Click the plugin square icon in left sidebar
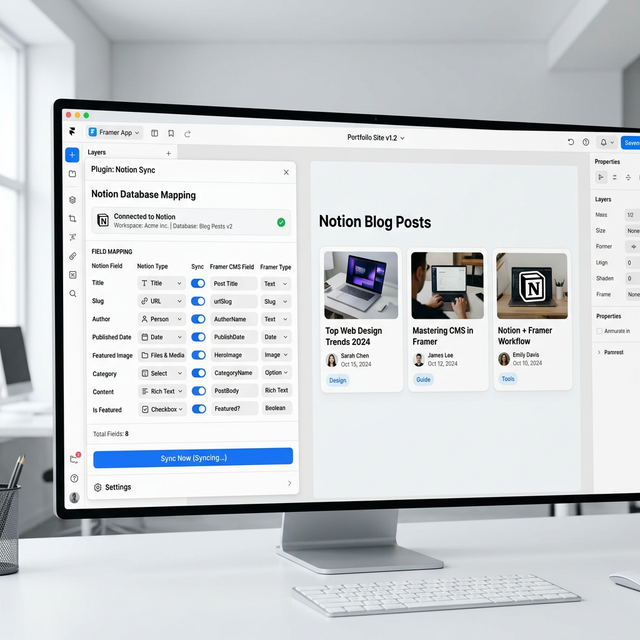The image size is (640, 640). pyautogui.click(x=73, y=275)
